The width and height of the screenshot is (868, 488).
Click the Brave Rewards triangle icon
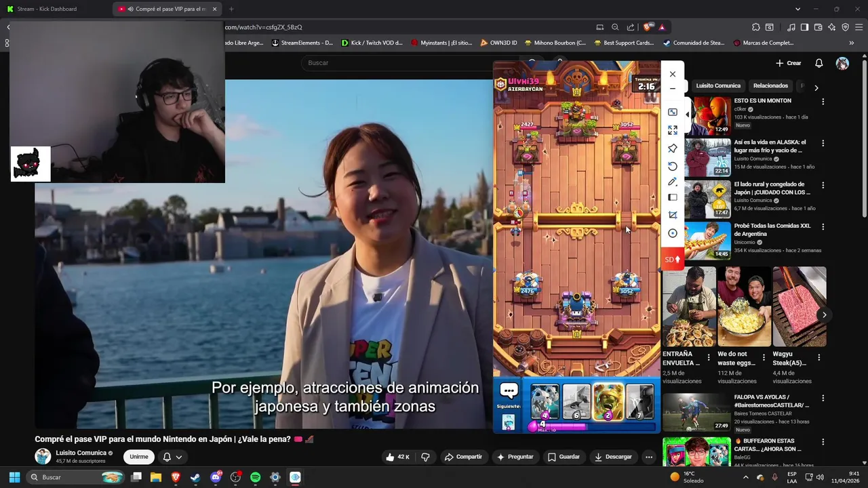click(661, 27)
